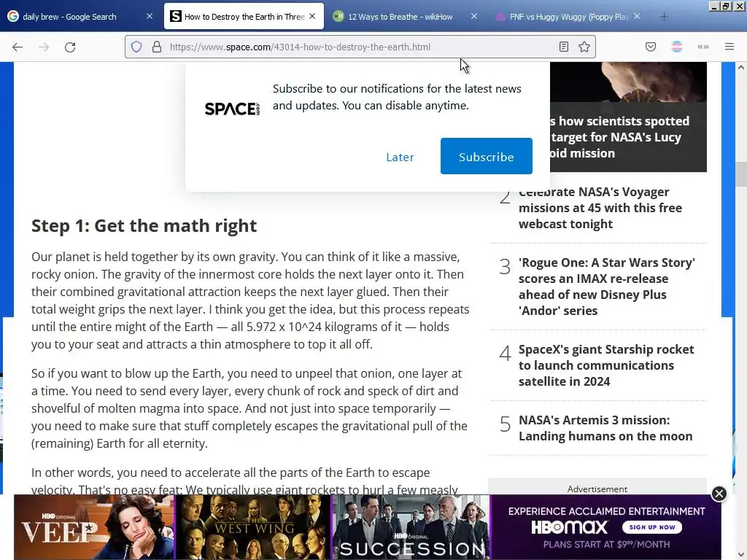Open the FNF vs Huggy Wuggy tab
The height and width of the screenshot is (560, 747).
569,16
